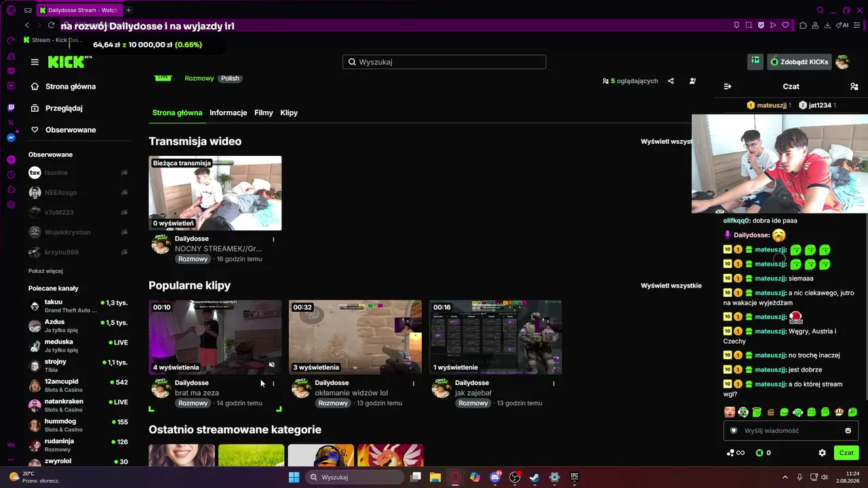The image size is (868, 488).
Task: View all Popularne klipy
Action: pyautogui.click(x=671, y=286)
